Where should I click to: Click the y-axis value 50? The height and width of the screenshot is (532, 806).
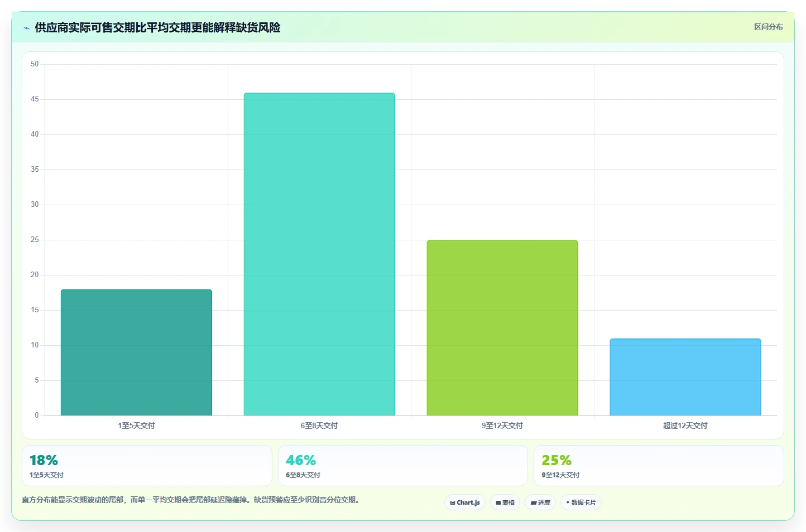tap(35, 64)
